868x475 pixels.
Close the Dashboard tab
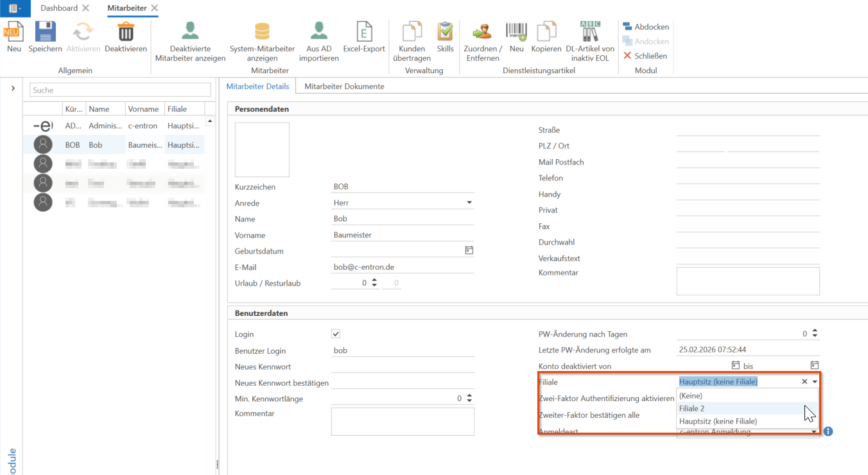tap(85, 8)
